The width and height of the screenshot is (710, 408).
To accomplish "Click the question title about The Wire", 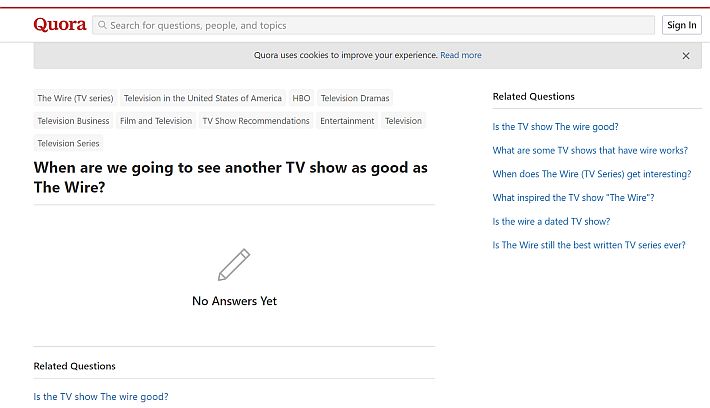I will coord(230,177).
